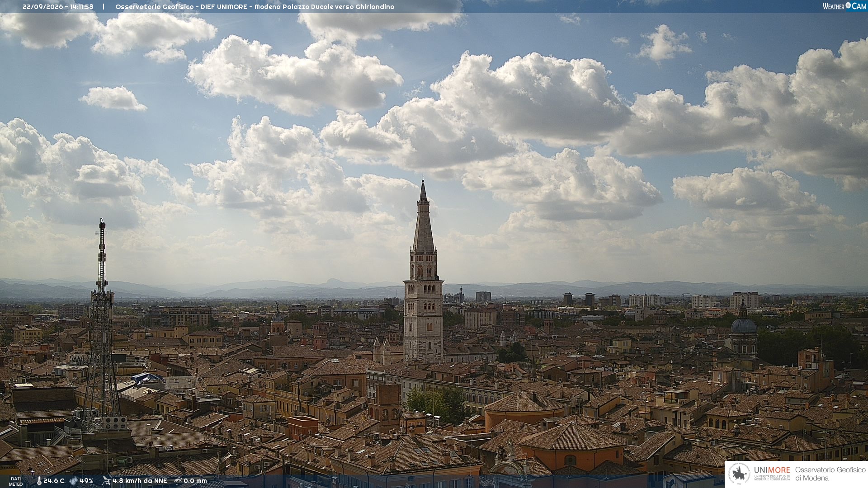Screen dimensions: 868x488
Task: Click the Università degli Studi di Modena subtitle
Action: point(772,478)
